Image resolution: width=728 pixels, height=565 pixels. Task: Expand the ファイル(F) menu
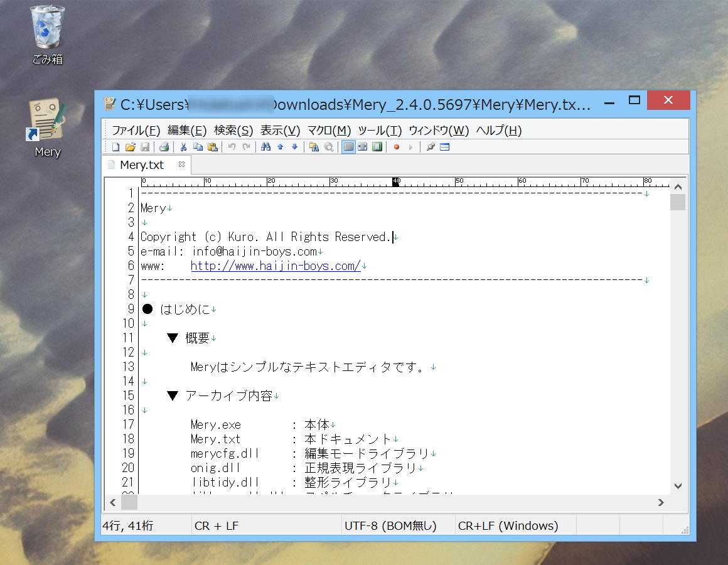pyautogui.click(x=135, y=130)
